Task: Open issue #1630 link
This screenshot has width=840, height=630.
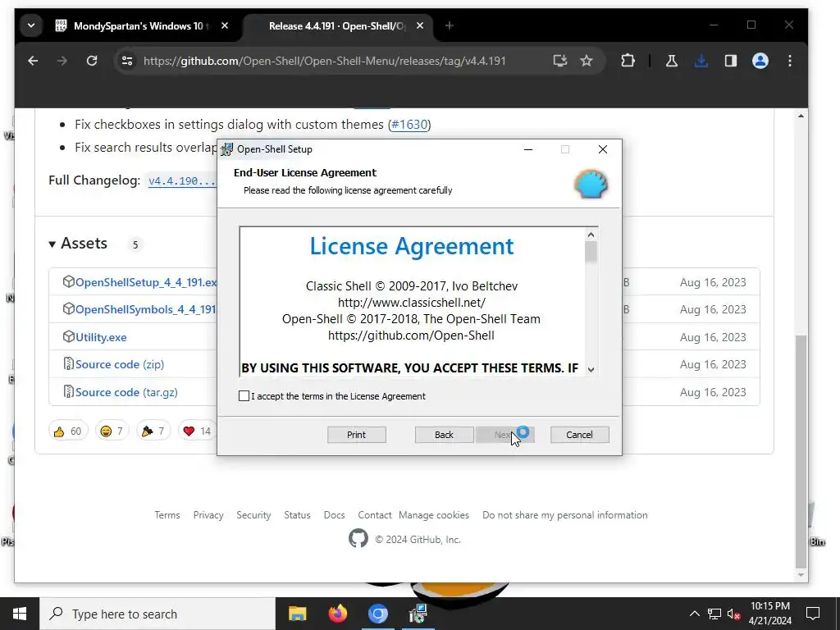Action: (x=409, y=125)
